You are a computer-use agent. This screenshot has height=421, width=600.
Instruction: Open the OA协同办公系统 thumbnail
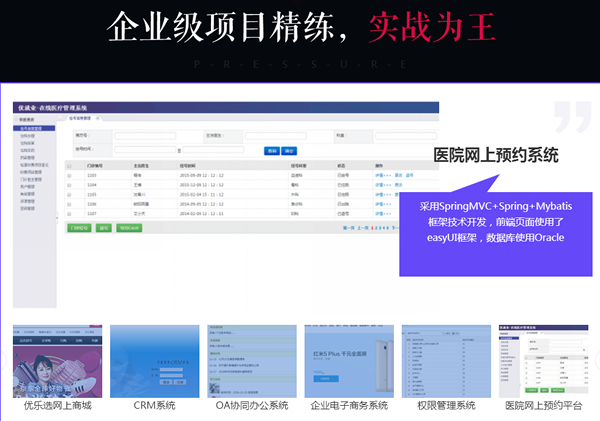tap(251, 360)
